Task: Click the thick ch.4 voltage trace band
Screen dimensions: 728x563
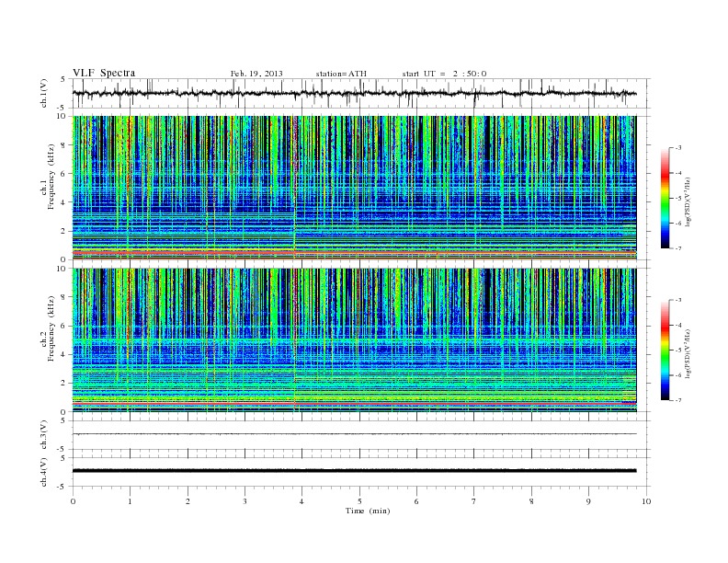Action: pos(355,471)
